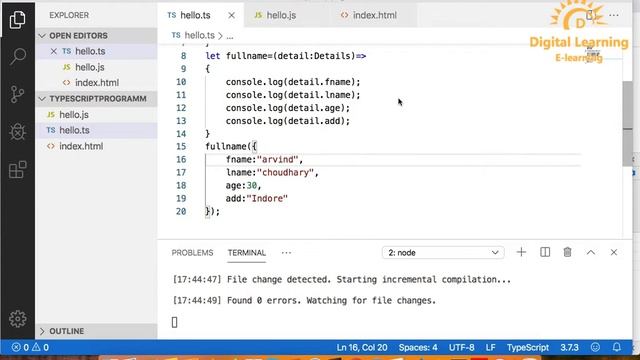Open the Extensions view
Viewport: 640px width, 360px height.
click(18, 169)
